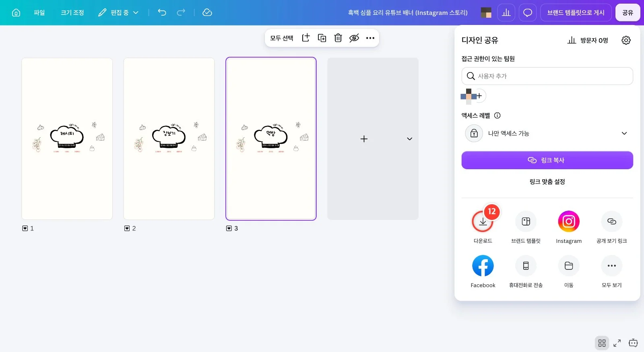
Task: Duplicate the selected page
Action: click(x=322, y=38)
